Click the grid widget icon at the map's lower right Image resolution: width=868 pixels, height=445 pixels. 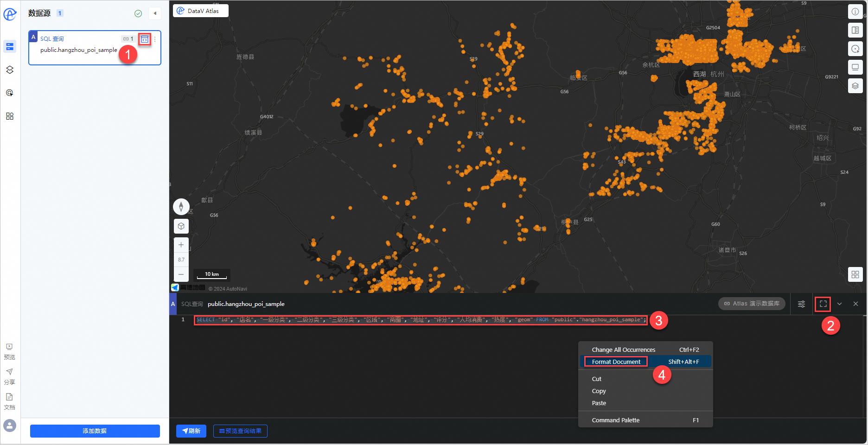[855, 274]
